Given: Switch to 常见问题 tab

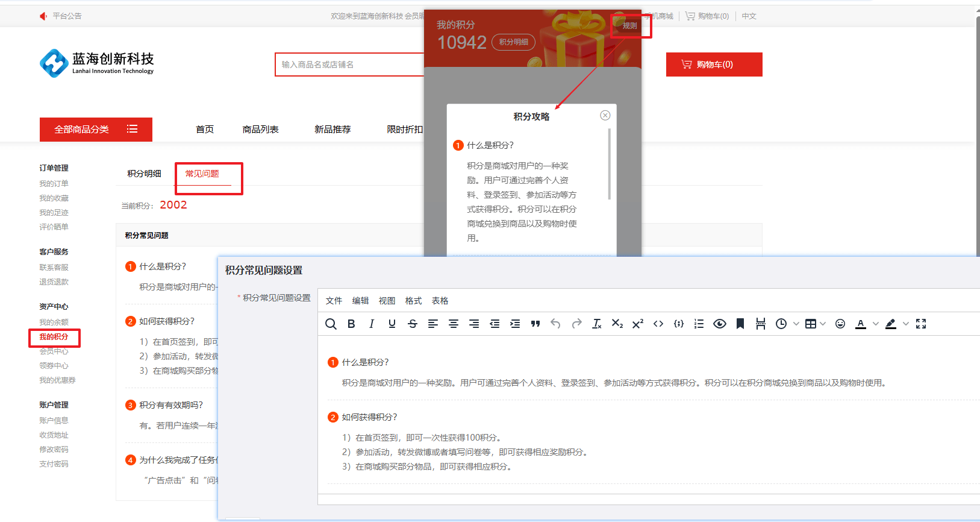Looking at the screenshot, I should 202,174.
